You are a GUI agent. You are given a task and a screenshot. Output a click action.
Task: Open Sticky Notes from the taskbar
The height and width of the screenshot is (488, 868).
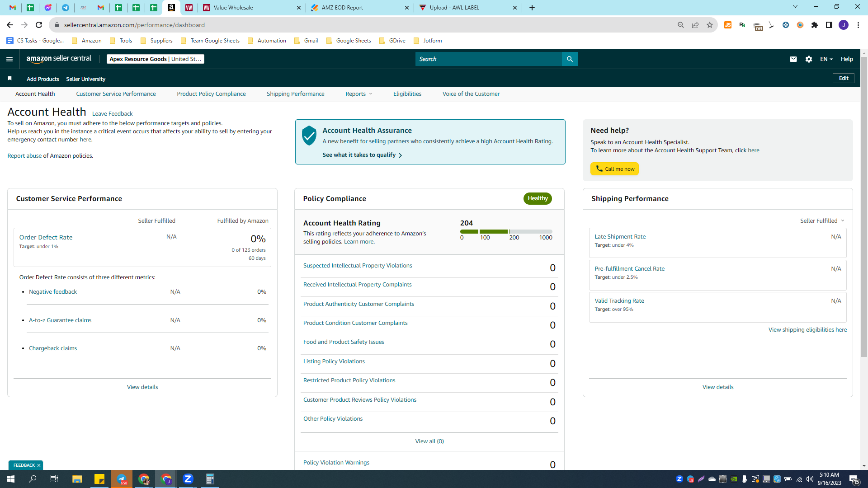[x=99, y=479]
